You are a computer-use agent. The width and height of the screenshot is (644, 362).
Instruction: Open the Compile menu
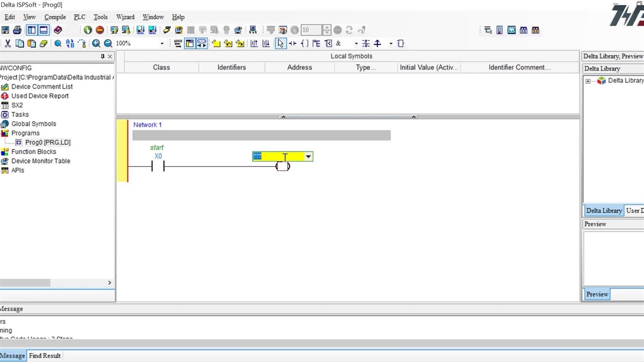(x=55, y=17)
